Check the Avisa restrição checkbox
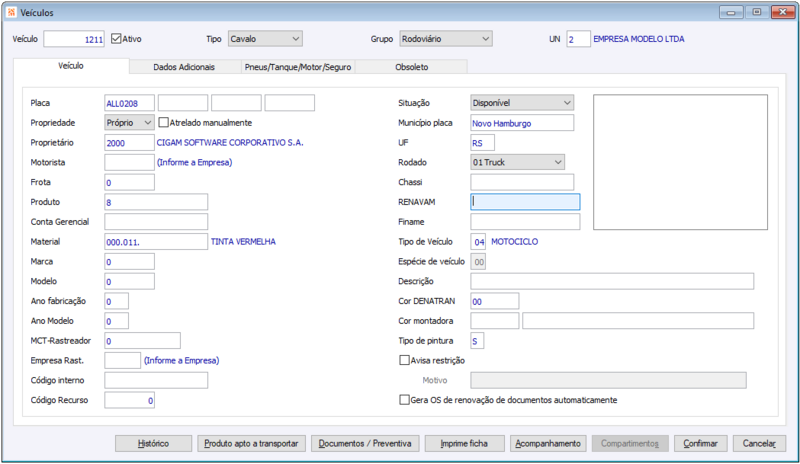The width and height of the screenshot is (800, 464). 404,360
